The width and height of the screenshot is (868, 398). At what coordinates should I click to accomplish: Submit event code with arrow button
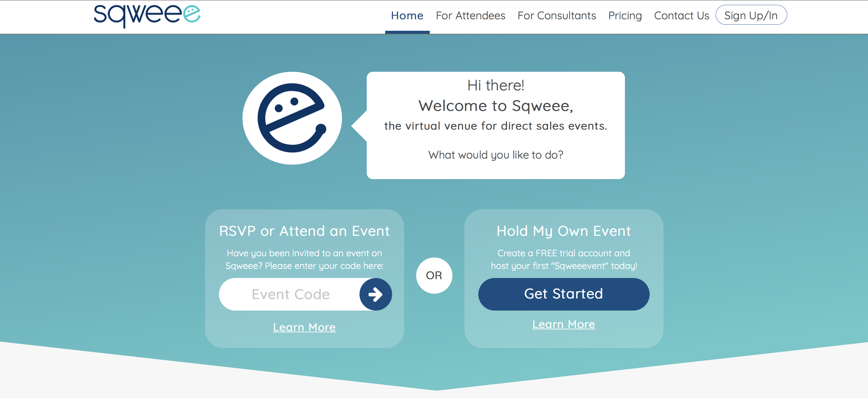(x=375, y=294)
